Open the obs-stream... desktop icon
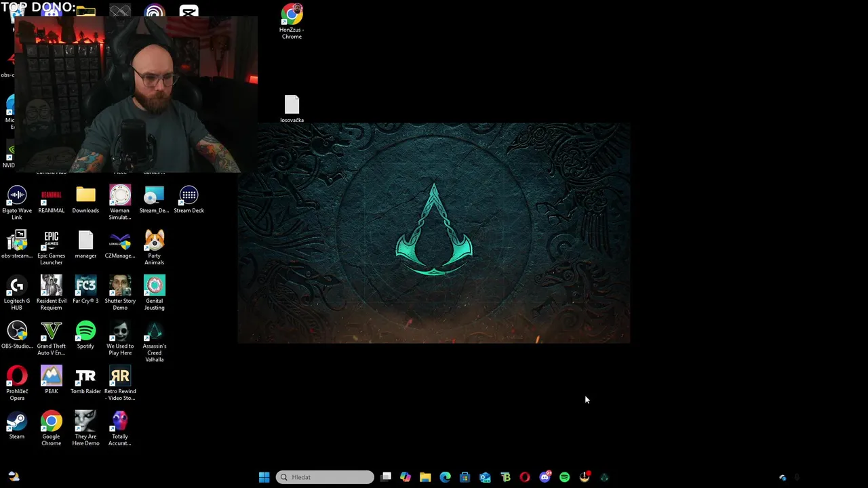The image size is (868, 488). (17, 245)
